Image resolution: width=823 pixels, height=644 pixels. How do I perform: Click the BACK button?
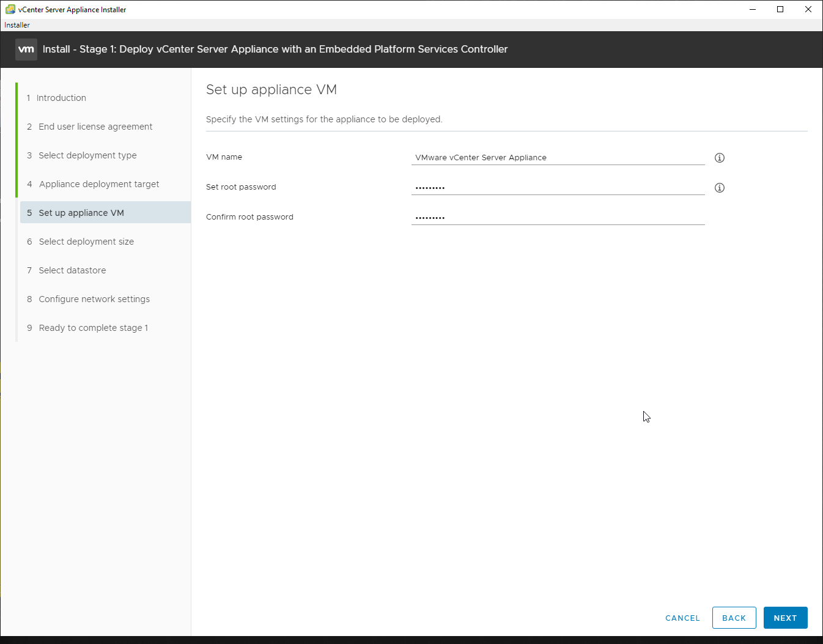coord(734,618)
